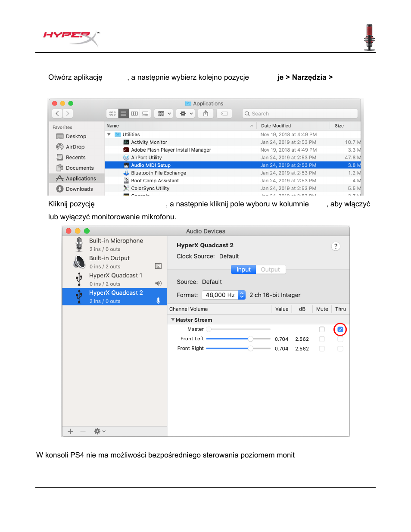This screenshot has width=411, height=532.
Task: Adjust the Front Left volume slider
Action: point(238,339)
